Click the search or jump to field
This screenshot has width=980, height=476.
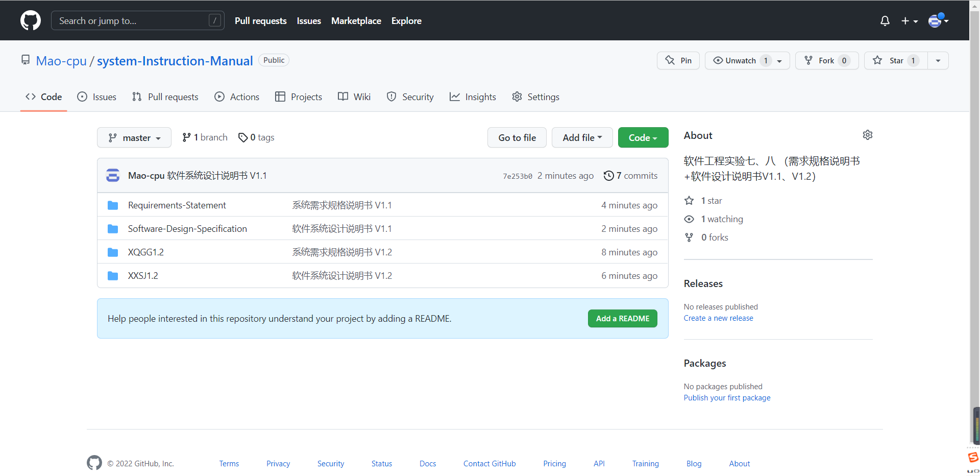(x=138, y=20)
